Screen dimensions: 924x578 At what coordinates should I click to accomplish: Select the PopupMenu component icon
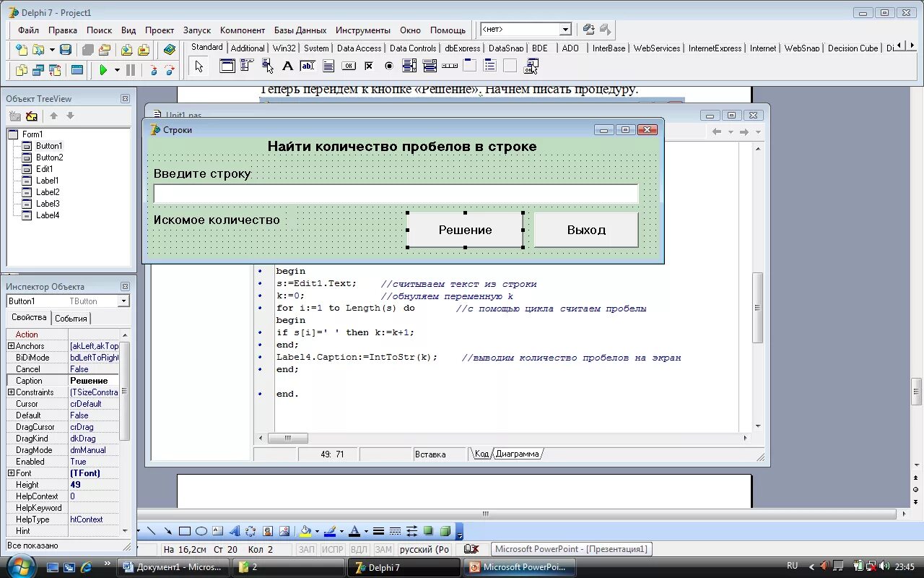point(267,66)
